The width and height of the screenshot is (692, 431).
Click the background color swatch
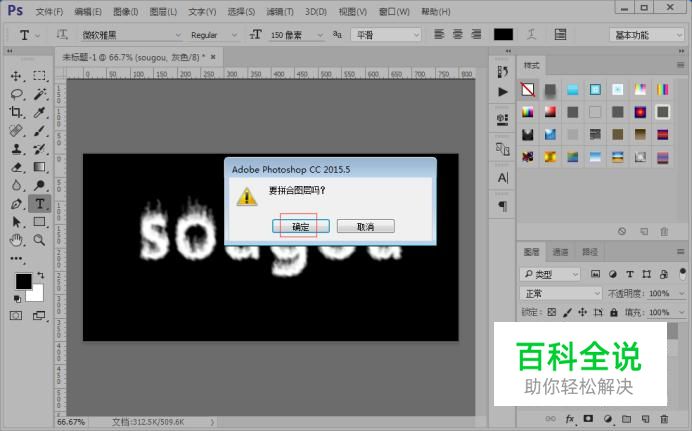pyautogui.click(x=38, y=296)
